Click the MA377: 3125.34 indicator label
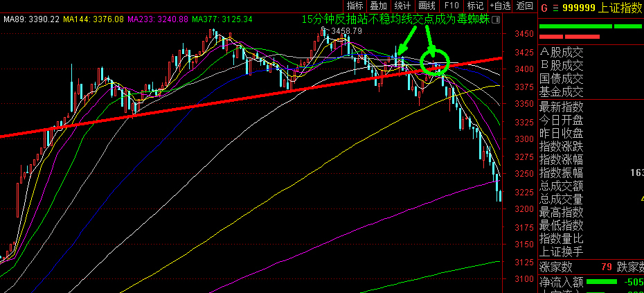The height and width of the screenshot is (293, 644). click(222, 19)
